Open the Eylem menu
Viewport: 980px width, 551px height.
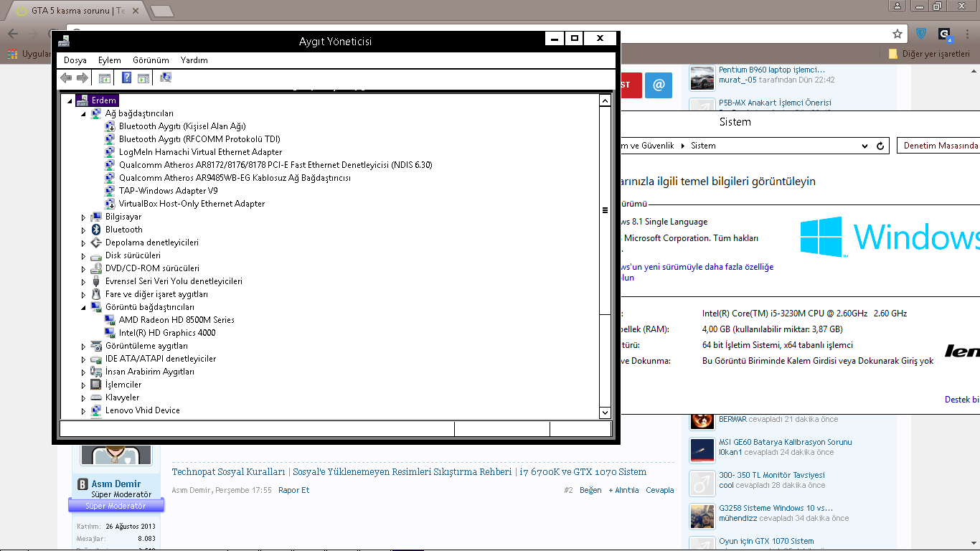[x=110, y=60]
